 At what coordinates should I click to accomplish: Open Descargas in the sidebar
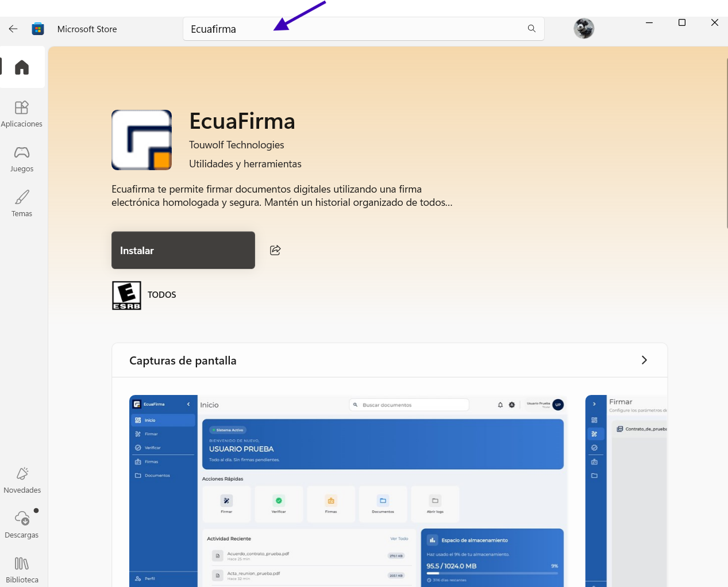22,524
